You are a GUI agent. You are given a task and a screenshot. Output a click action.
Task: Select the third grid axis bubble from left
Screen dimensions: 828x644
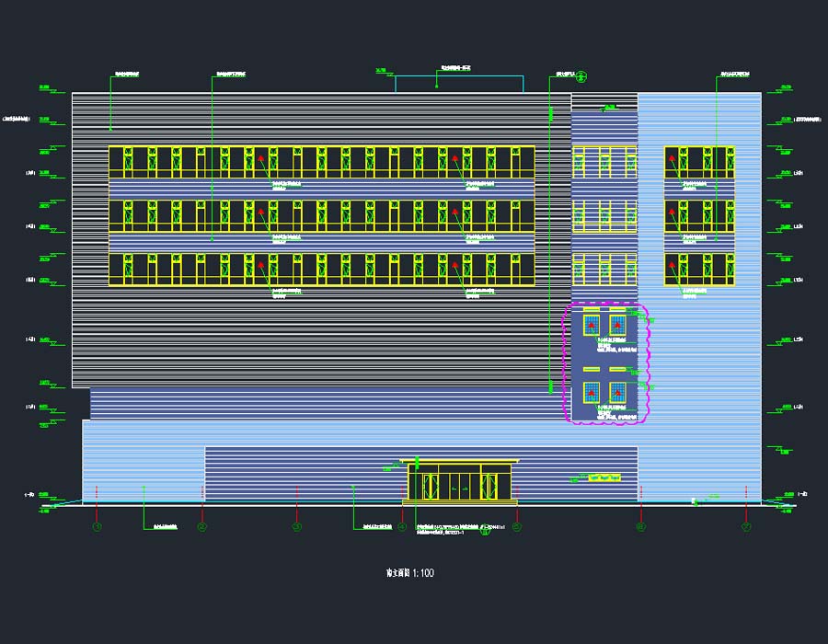(x=296, y=527)
